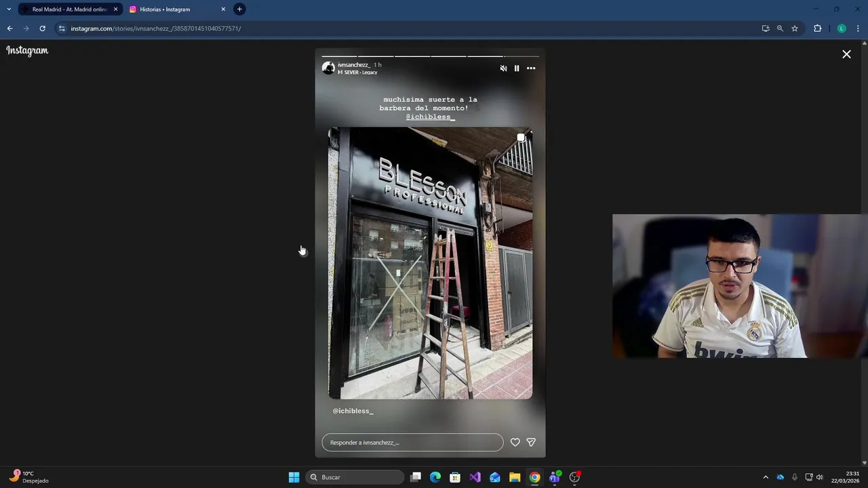
Task: Open the Chrome extensions puzzle icon
Action: [x=817, y=28]
